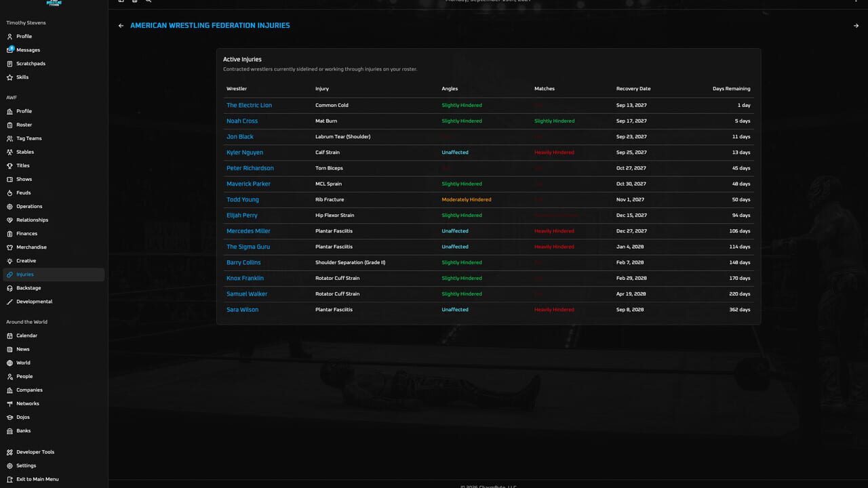Click the American Wrestling Federation Injuries title

pyautogui.click(x=210, y=26)
